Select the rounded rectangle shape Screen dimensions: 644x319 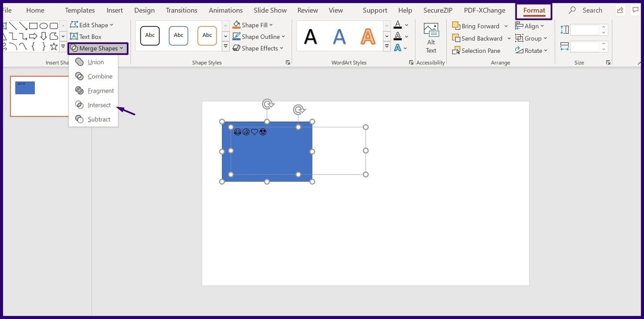pyautogui.click(x=54, y=26)
